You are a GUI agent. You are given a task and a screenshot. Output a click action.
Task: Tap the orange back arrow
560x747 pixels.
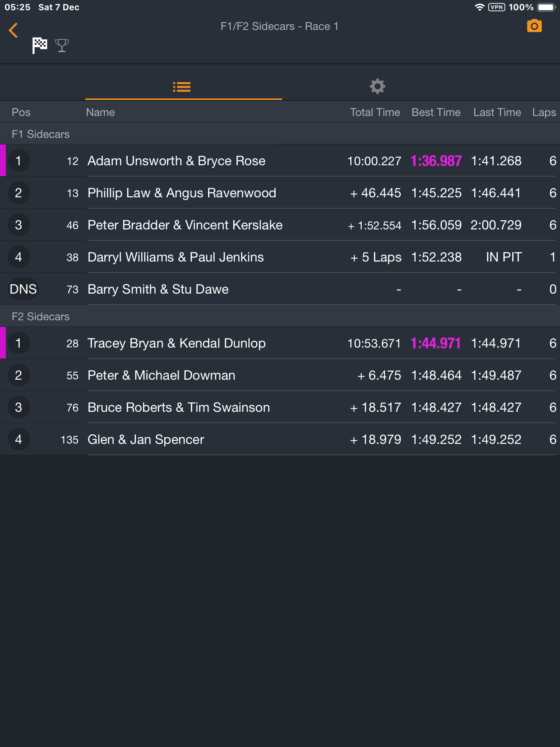13,30
